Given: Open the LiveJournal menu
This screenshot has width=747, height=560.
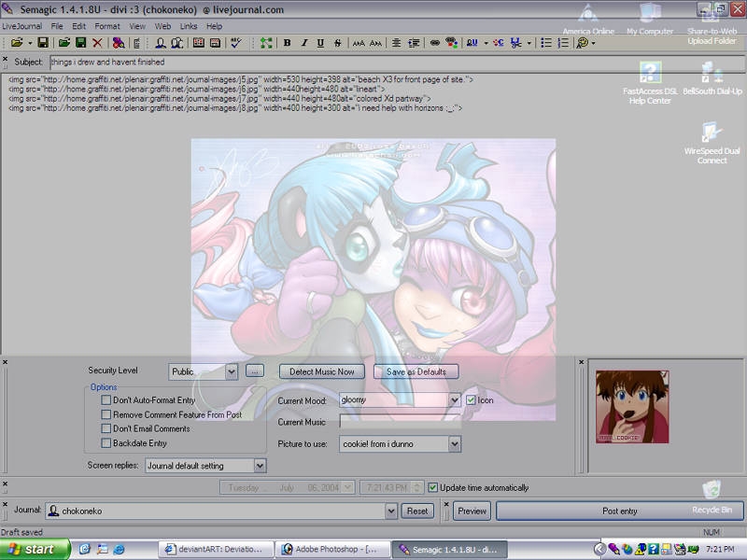Looking at the screenshot, I should coord(21,26).
